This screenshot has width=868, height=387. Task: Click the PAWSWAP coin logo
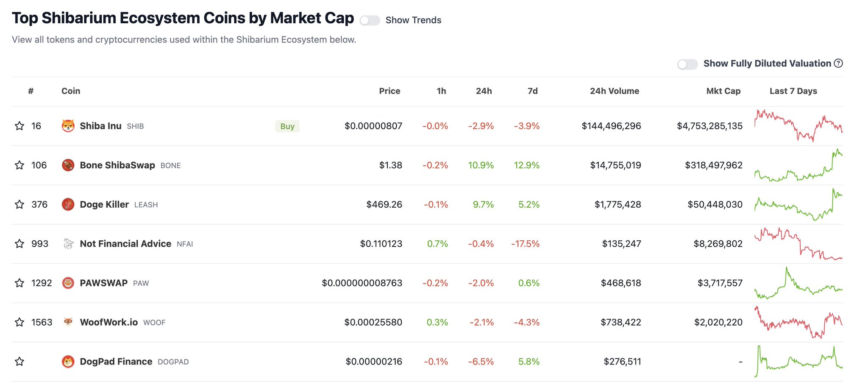click(x=68, y=283)
